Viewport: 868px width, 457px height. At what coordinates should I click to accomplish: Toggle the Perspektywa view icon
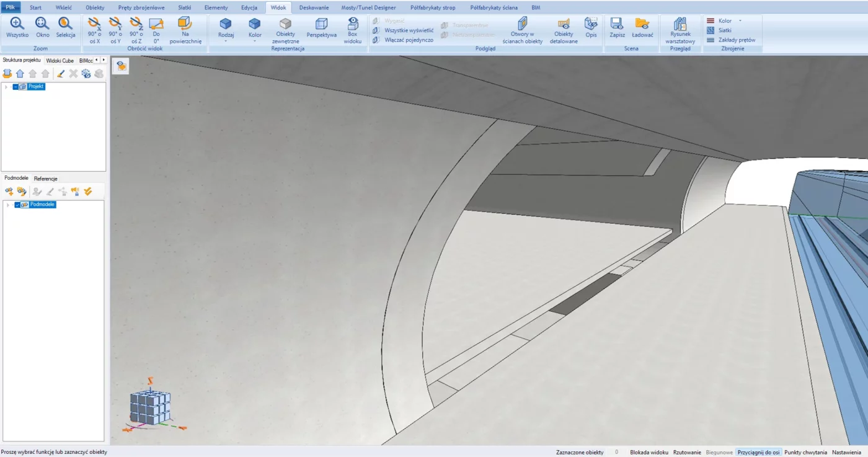point(321,25)
